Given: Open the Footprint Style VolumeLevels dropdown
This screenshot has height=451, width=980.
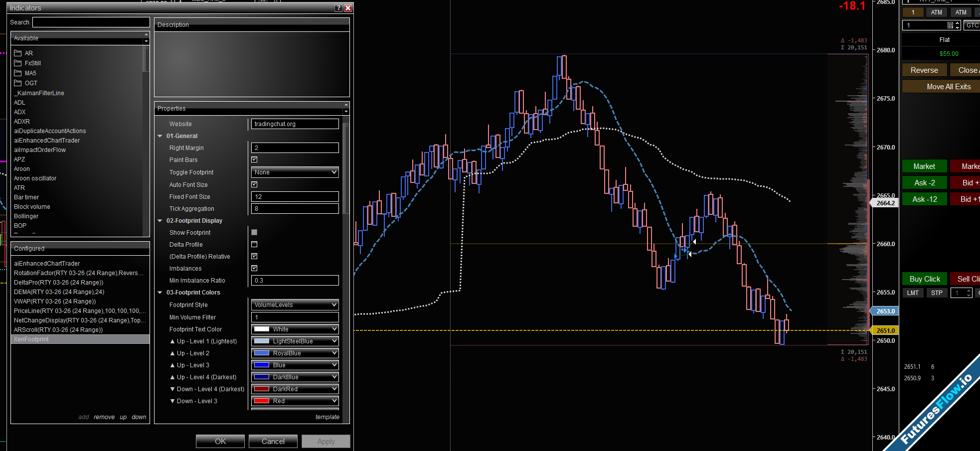Looking at the screenshot, I should point(295,305).
